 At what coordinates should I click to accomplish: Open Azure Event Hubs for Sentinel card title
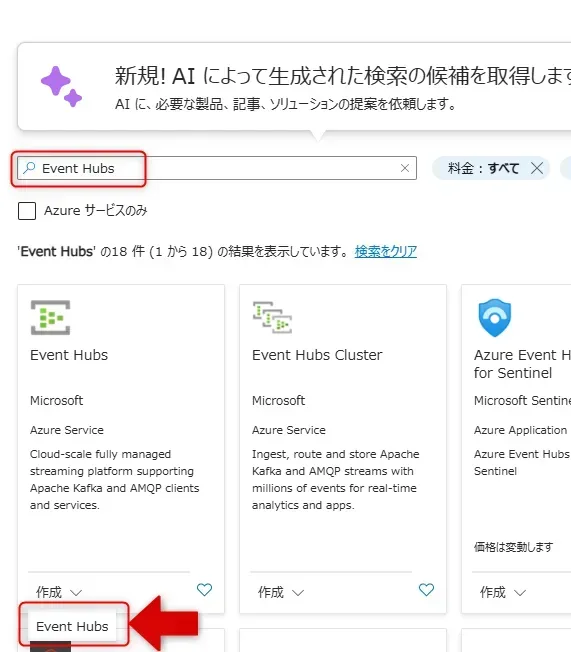[522, 364]
